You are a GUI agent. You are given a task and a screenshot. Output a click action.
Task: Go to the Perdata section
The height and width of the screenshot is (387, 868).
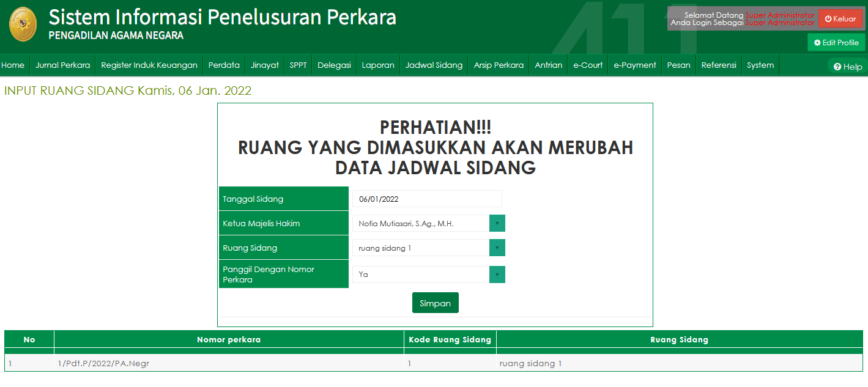[224, 64]
